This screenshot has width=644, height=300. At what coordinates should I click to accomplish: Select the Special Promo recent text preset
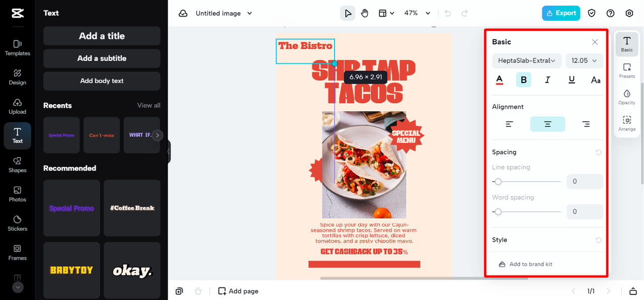(61, 135)
